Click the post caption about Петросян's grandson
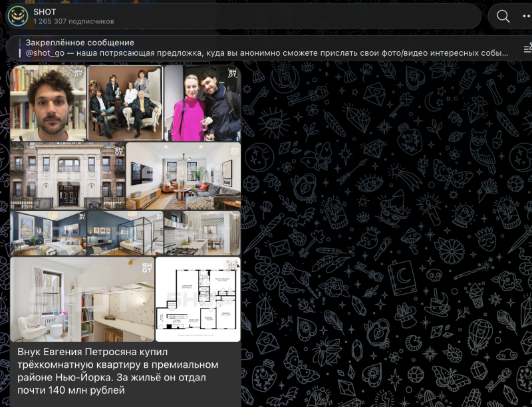Viewport: 532px width, 407px height. pos(118,371)
